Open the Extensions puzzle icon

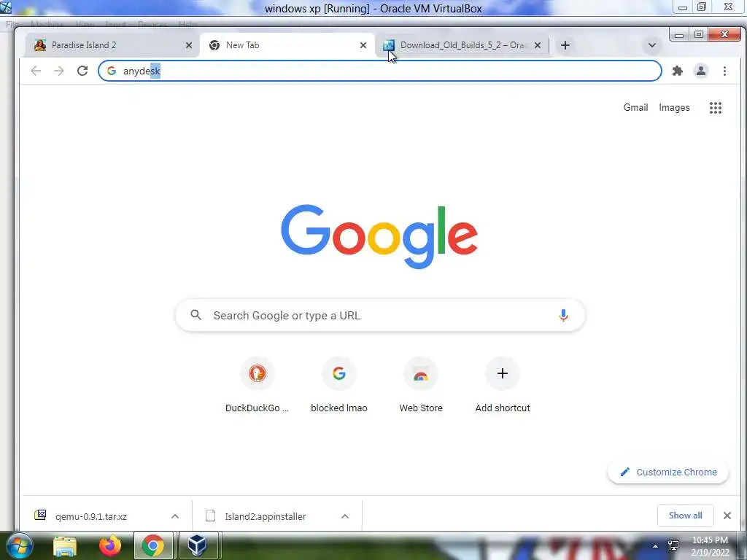click(678, 71)
